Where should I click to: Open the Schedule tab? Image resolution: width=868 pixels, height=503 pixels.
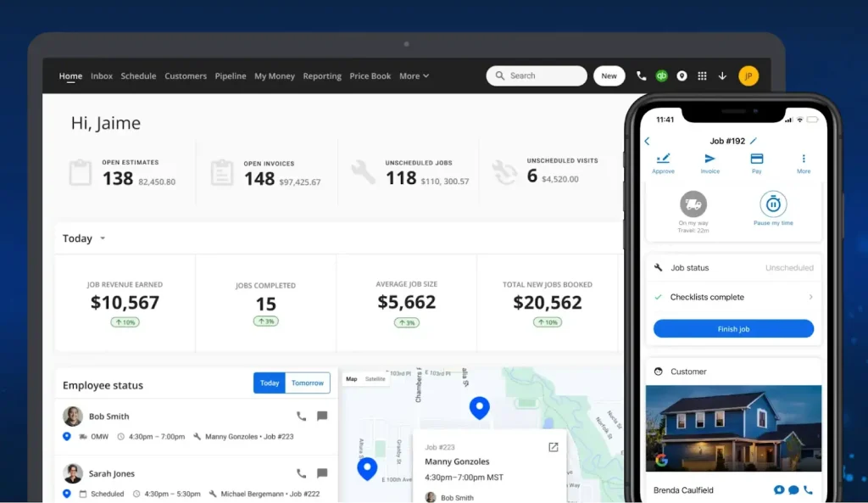pyautogui.click(x=138, y=75)
